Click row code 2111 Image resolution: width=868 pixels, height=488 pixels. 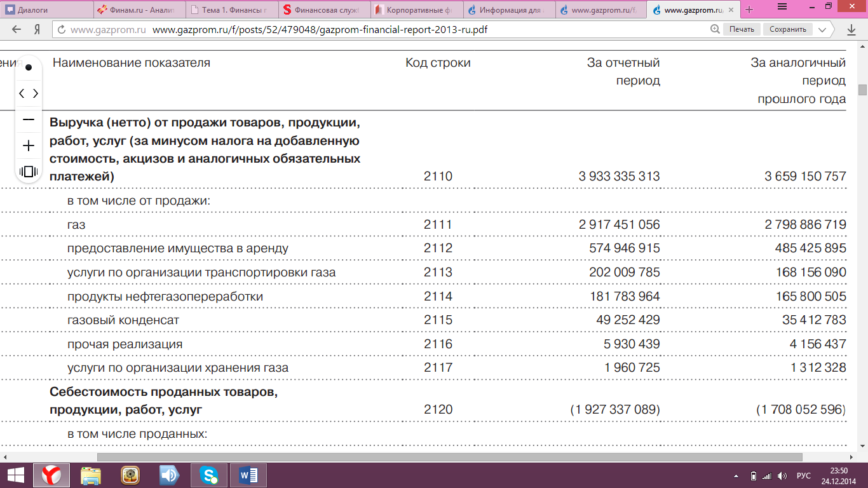438,225
